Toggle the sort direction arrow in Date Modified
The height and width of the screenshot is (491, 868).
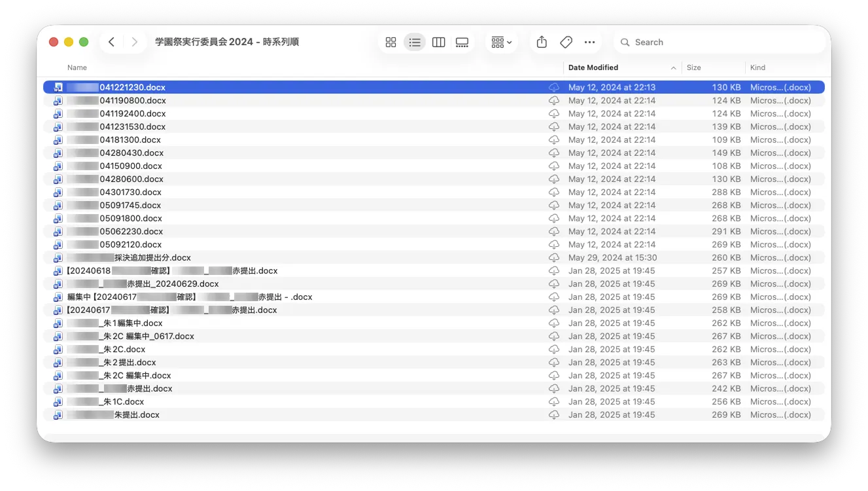click(x=674, y=68)
